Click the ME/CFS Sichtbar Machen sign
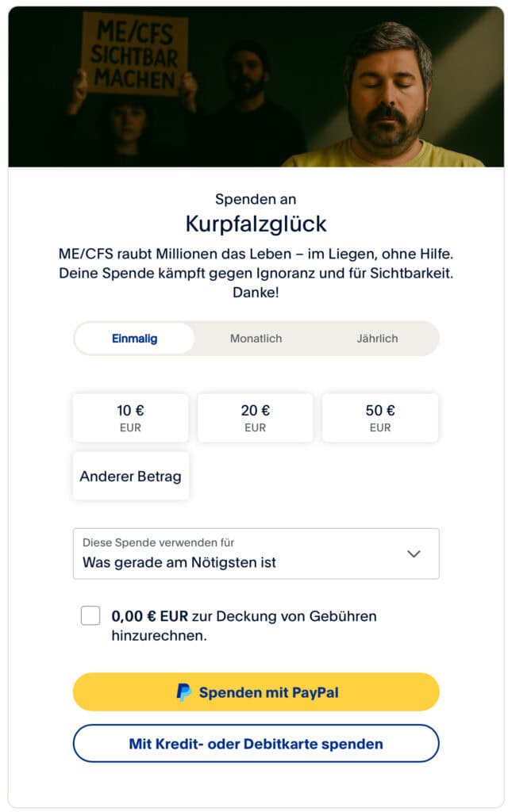The image size is (508, 812). tap(134, 54)
